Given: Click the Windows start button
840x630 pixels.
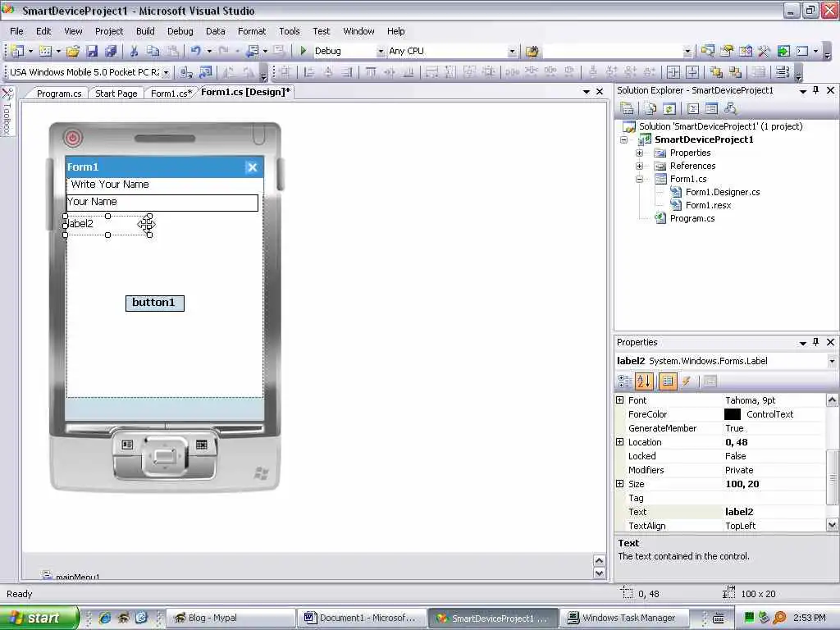Looking at the screenshot, I should [39, 618].
